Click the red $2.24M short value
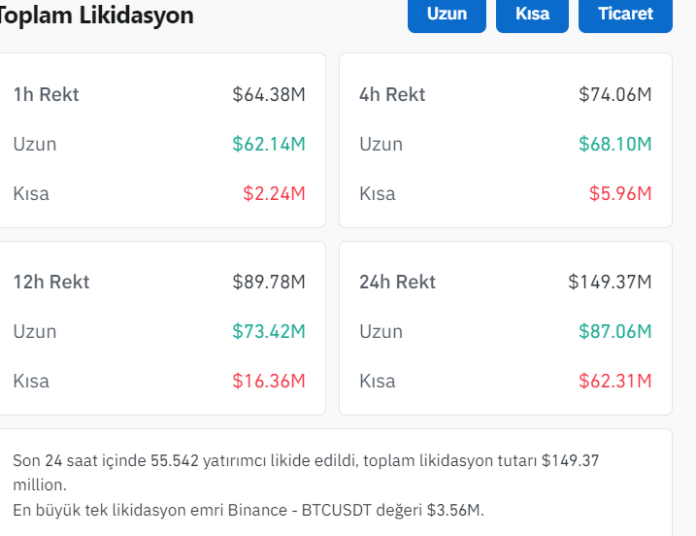Viewport: 696px width, 536px height. pyautogui.click(x=274, y=194)
